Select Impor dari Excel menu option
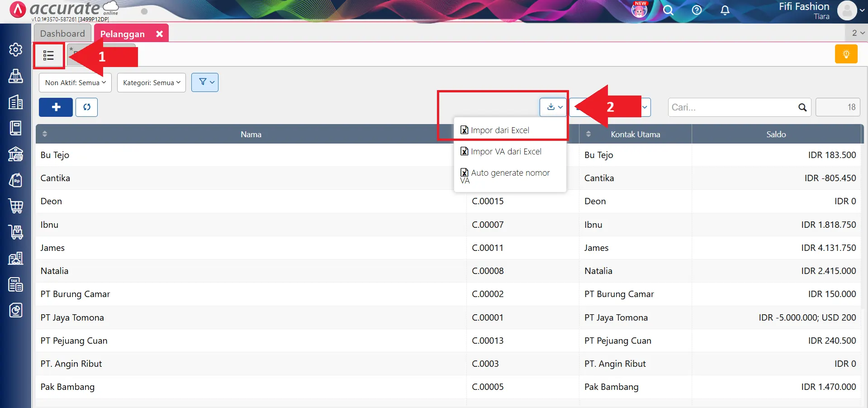Viewport: 868px width, 408px height. (500, 130)
